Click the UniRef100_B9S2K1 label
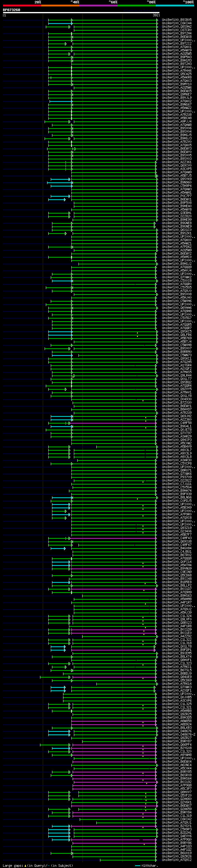The image size is (197, 868). [x=177, y=233]
